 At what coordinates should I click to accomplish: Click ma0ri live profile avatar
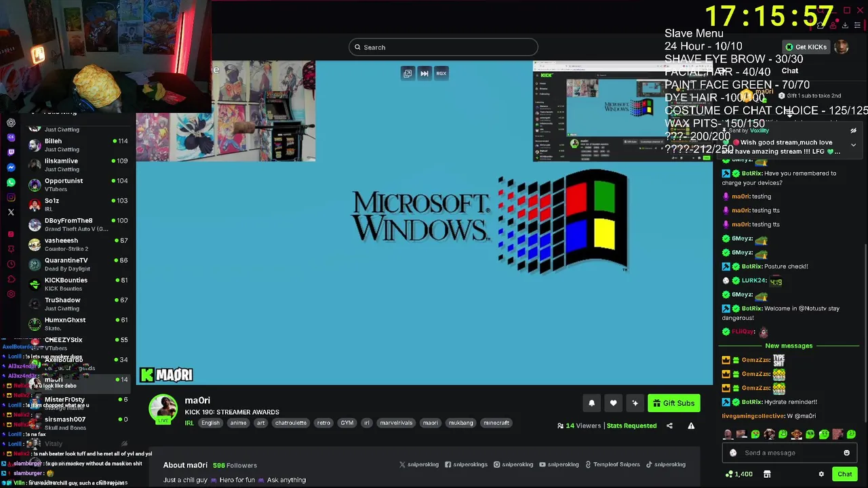pyautogui.click(x=163, y=409)
